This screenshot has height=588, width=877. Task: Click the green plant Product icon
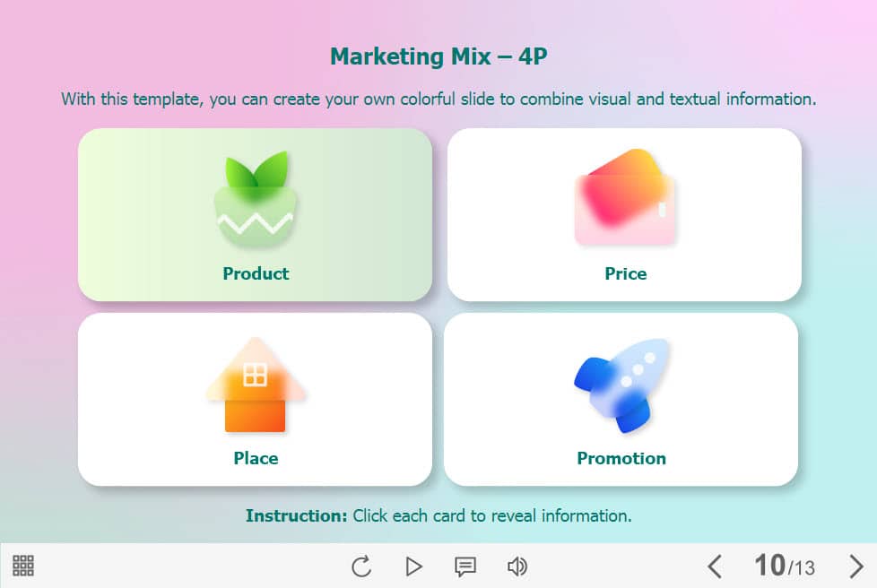(x=256, y=200)
